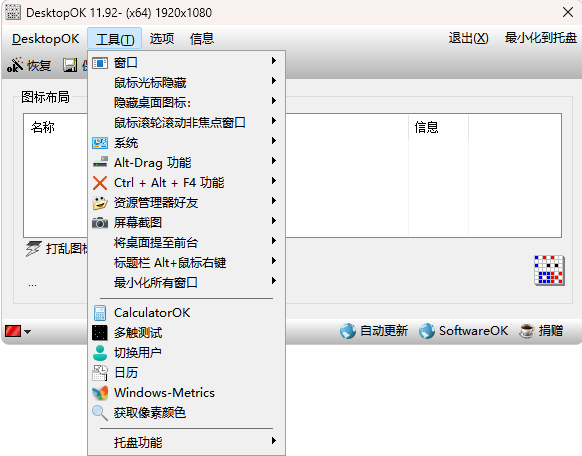Click the 恢复 restore toolbar button

pyautogui.click(x=29, y=65)
